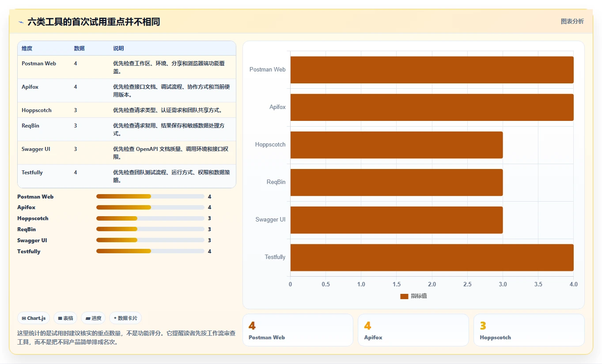The image size is (602, 364).
Task: Click the ReqBin description starting 优先检查请求复用
Action: [170, 130]
